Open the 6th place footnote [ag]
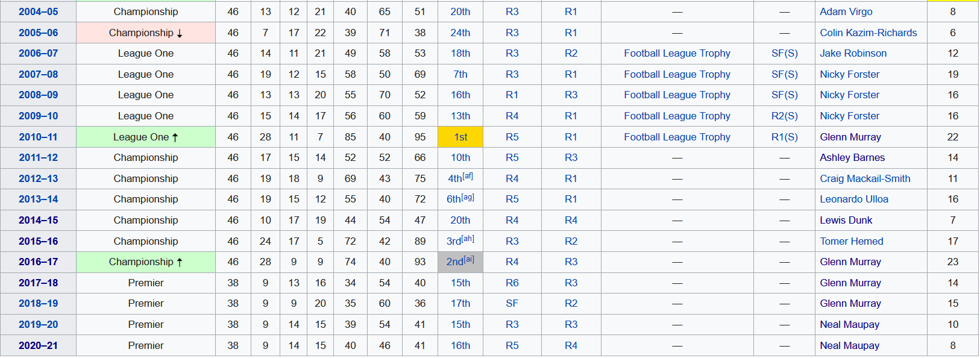 tap(468, 197)
